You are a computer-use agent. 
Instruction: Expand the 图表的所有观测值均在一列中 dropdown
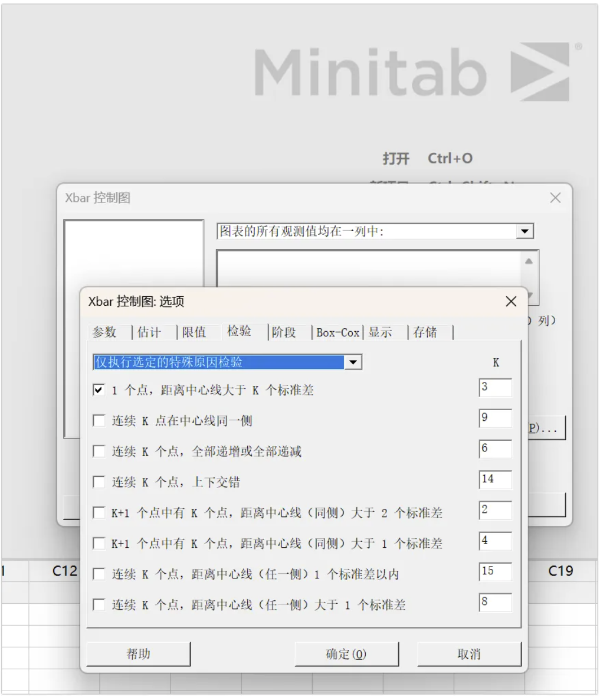524,231
